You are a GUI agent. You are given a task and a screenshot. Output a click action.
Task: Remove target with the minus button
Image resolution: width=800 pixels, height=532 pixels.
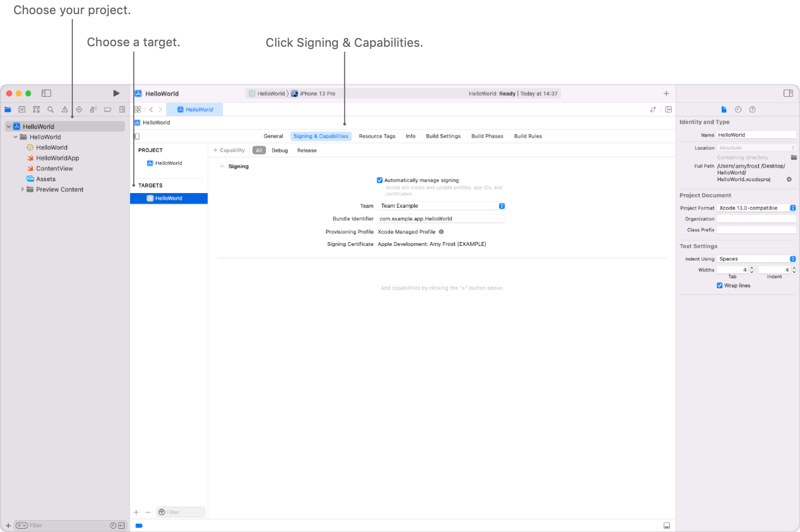[147, 512]
